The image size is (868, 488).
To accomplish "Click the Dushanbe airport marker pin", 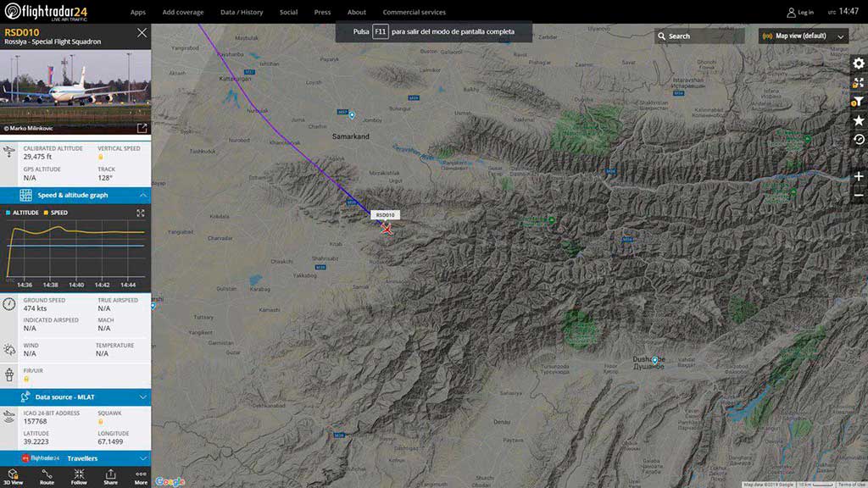I will coord(655,360).
